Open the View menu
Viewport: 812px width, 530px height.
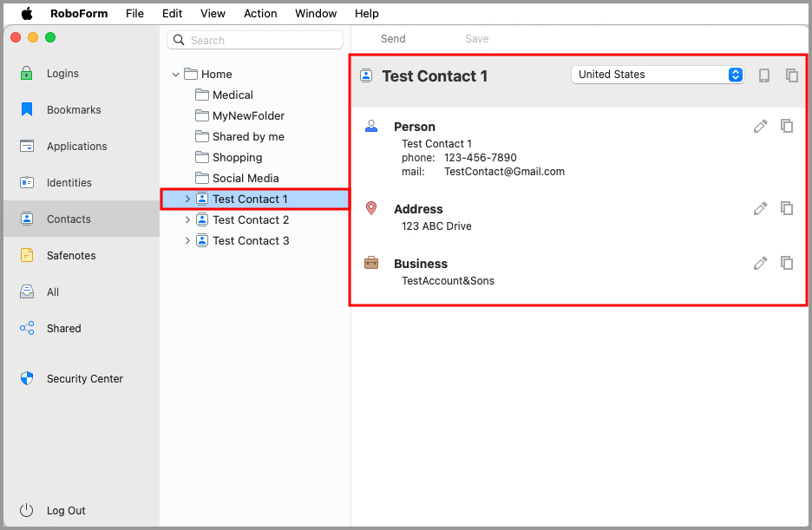[213, 14]
